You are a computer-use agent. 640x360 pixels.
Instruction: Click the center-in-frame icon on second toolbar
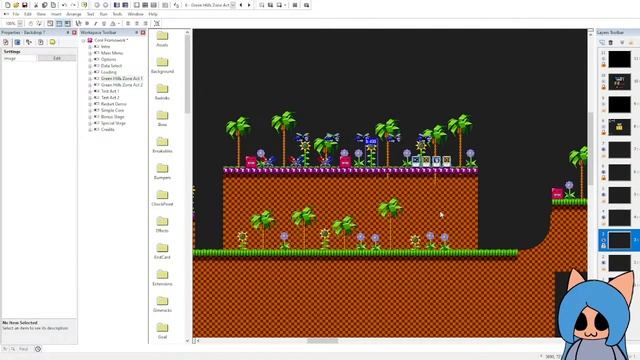click(x=157, y=23)
